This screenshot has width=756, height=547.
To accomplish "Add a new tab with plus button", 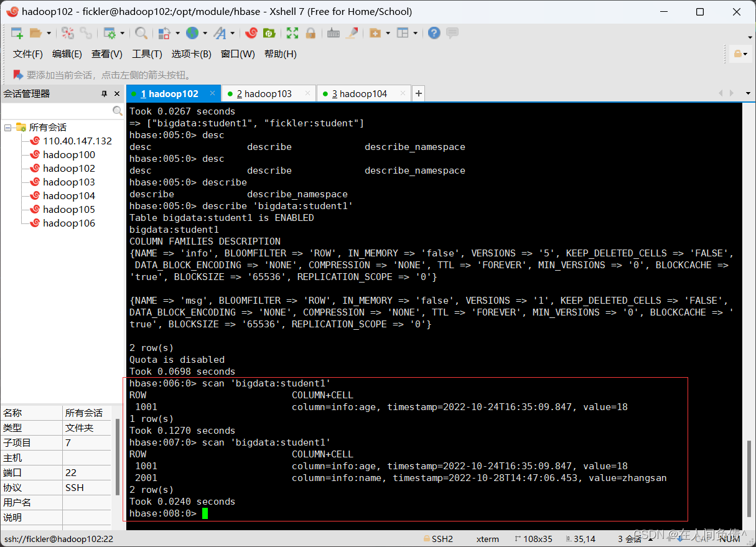I will [x=419, y=93].
